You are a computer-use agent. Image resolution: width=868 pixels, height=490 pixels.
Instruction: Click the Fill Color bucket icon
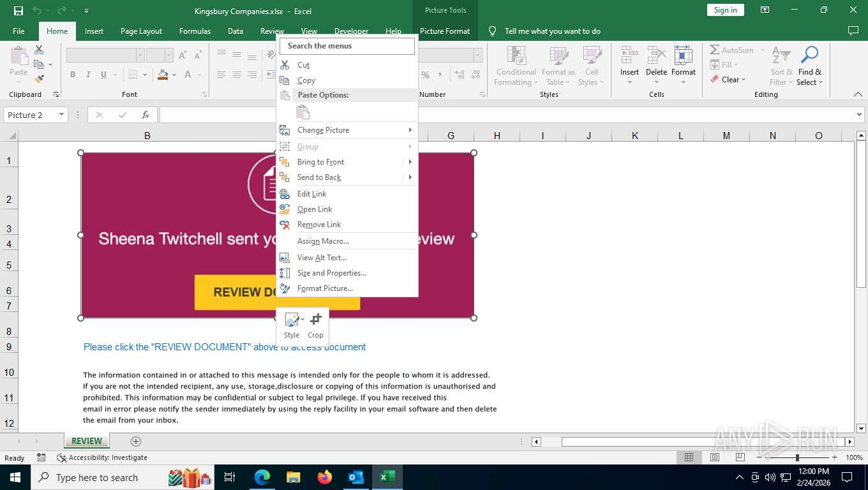pos(163,75)
